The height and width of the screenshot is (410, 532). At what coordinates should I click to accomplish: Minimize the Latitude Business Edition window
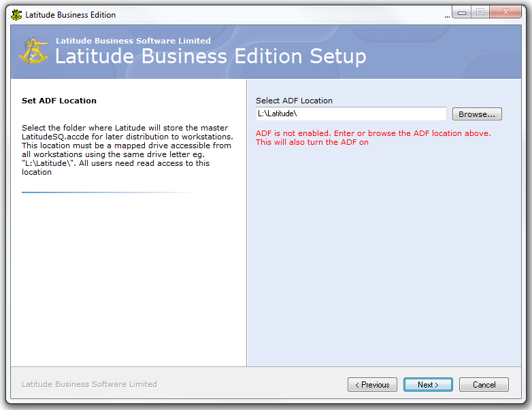pos(462,12)
